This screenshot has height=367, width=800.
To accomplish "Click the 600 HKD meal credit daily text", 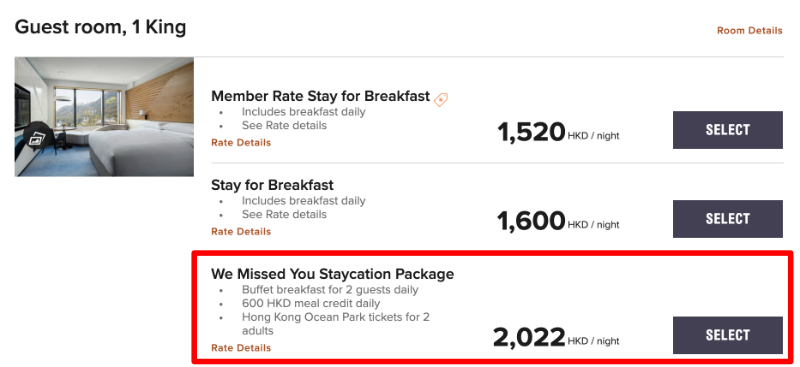I will pyautogui.click(x=311, y=304).
